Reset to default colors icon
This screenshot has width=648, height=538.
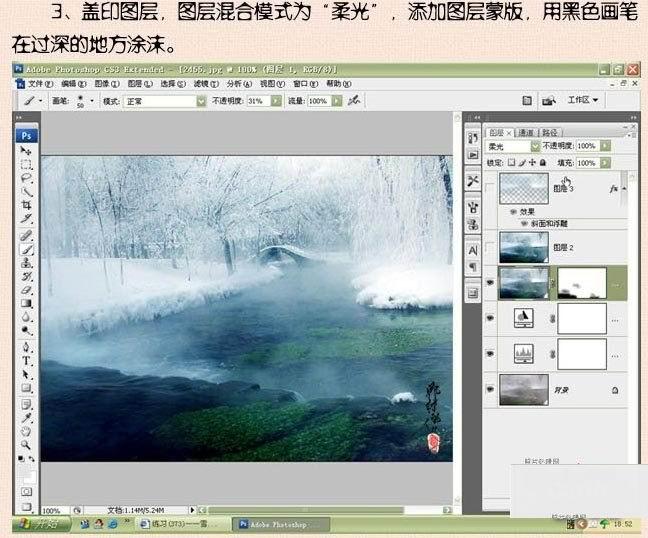point(21,459)
